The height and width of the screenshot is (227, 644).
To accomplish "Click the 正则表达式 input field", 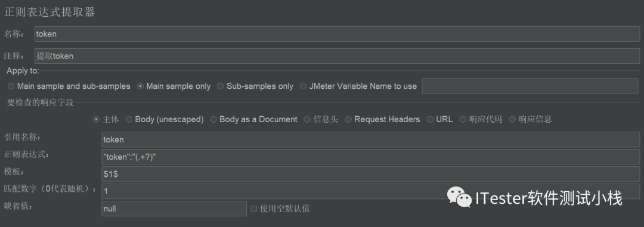I will (x=370, y=157).
